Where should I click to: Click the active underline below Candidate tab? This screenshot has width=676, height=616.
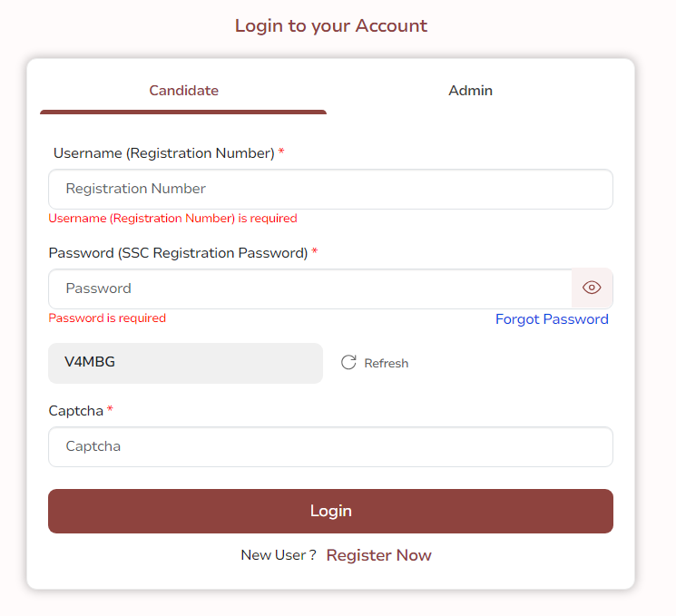point(183,112)
